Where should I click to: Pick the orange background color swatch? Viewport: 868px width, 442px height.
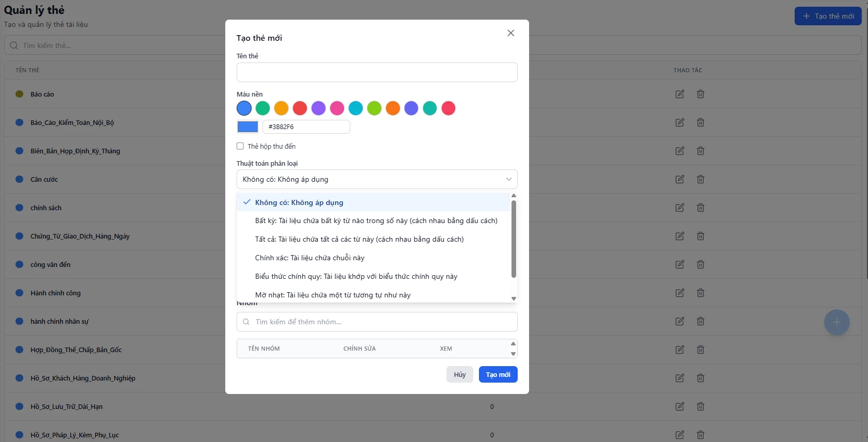point(393,108)
